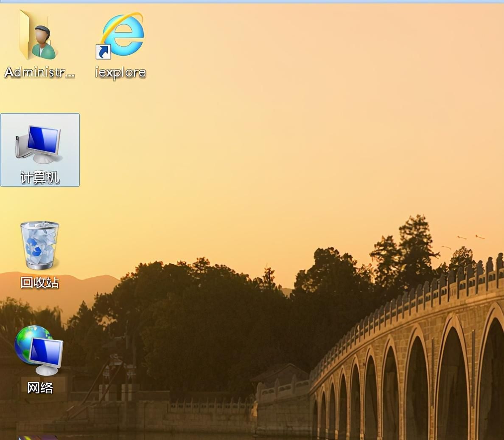This screenshot has height=440, width=504.
Task: Click the "iexplore" text label
Action: (120, 73)
